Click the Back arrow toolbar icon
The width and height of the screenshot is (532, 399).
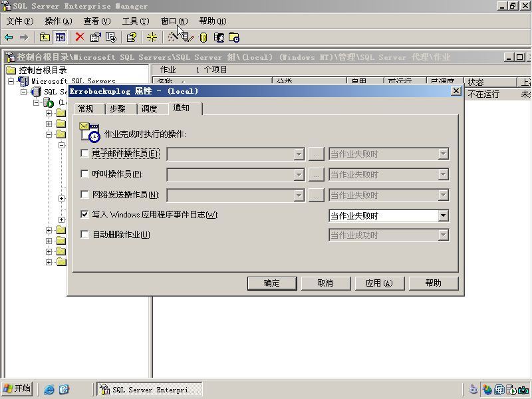(x=9, y=37)
